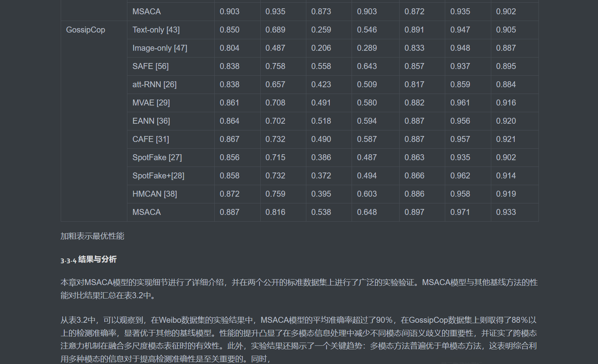Viewport: 598px width, 364px height.
Task: Select the value 0.933 in MSACA row
Action: (x=506, y=212)
